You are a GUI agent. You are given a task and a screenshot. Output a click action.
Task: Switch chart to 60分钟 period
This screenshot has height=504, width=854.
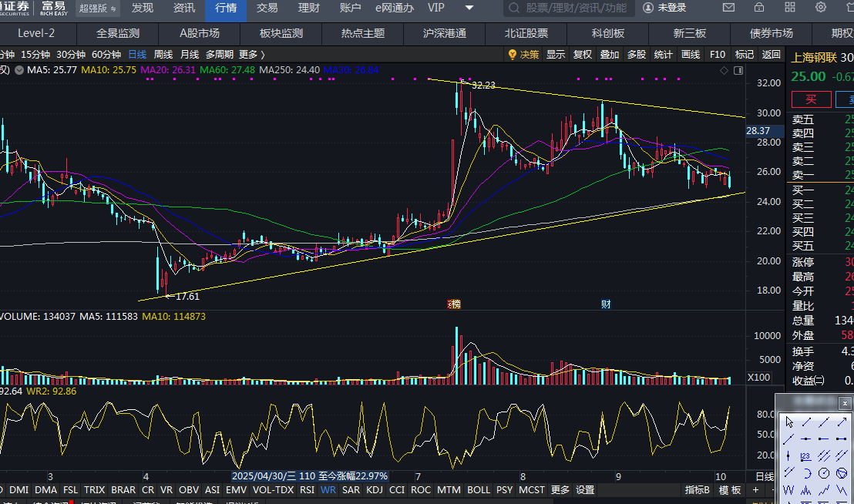pos(106,55)
